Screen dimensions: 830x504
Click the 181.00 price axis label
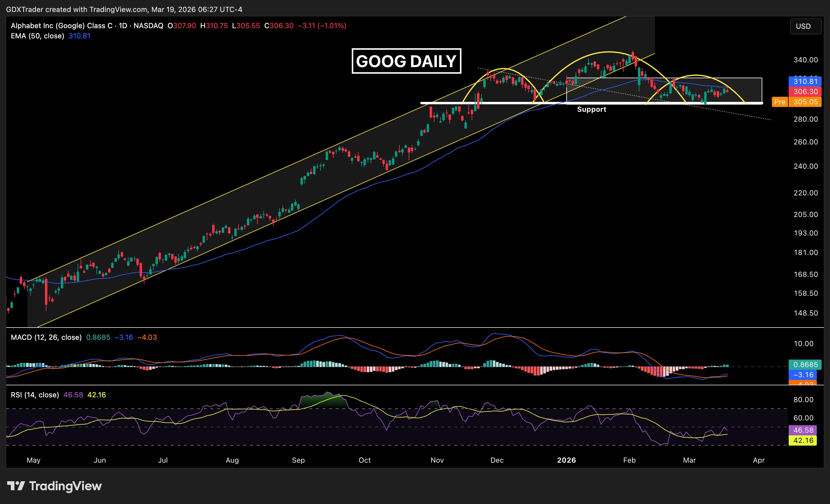(806, 252)
